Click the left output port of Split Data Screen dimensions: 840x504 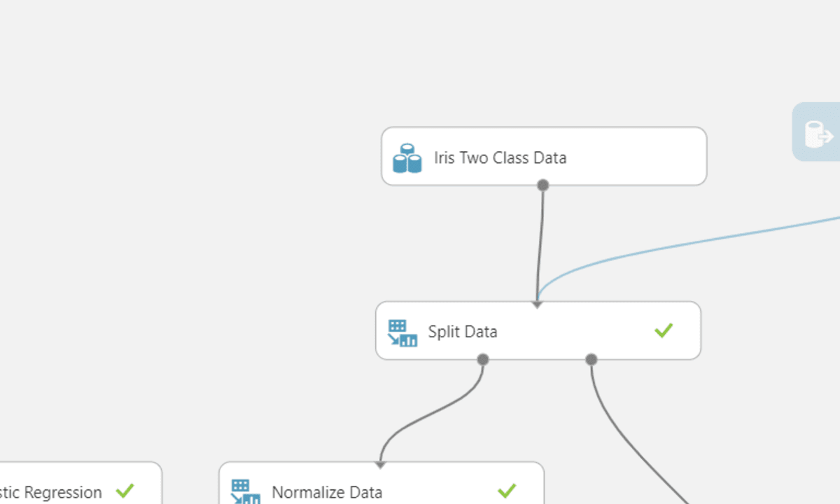coord(482,359)
